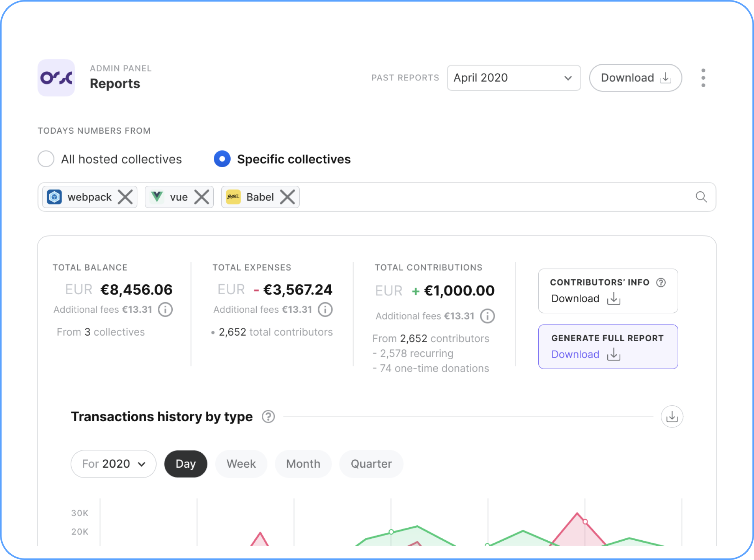Select the Specific collectives option
Viewport: 754px width, 560px height.
[222, 159]
